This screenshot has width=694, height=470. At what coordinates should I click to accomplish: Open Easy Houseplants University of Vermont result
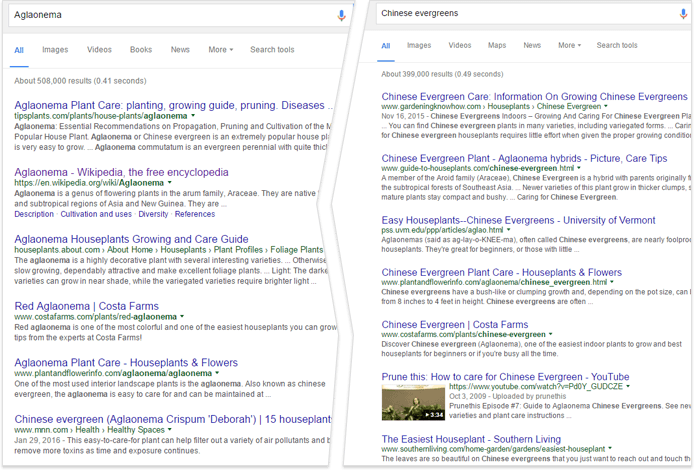pos(518,220)
